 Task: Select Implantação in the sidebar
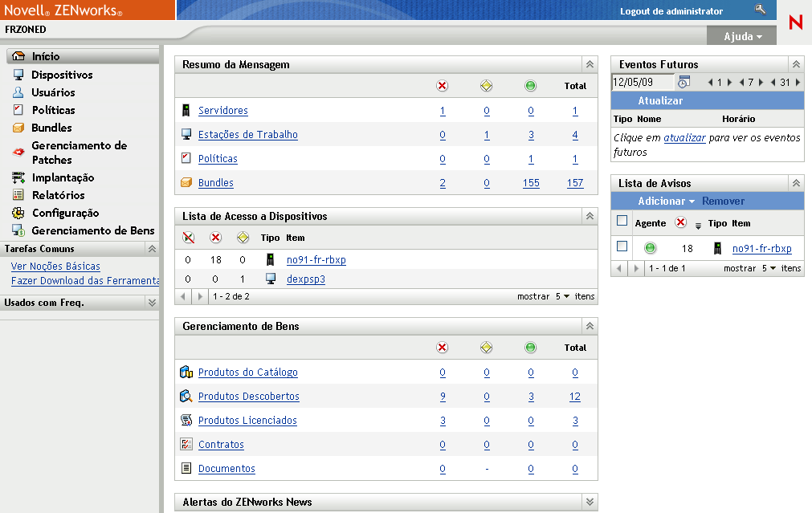coord(63,177)
